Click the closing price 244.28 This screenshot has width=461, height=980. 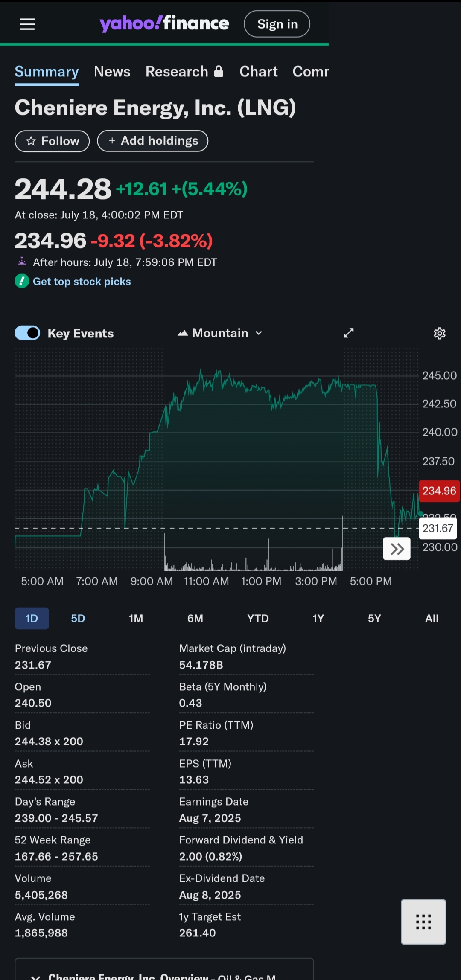[x=63, y=189]
